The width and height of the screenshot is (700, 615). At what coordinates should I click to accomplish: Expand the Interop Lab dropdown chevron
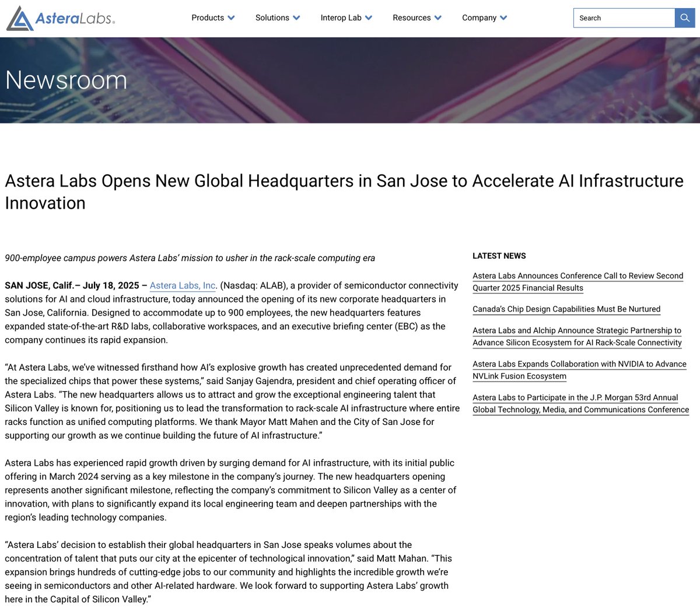coord(369,18)
